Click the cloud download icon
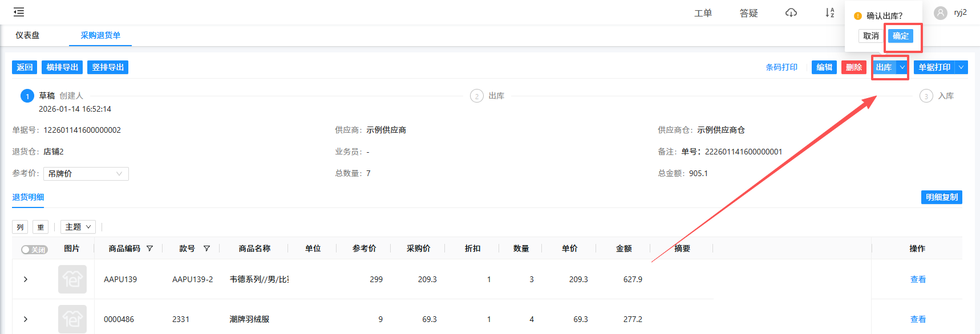 tap(791, 13)
